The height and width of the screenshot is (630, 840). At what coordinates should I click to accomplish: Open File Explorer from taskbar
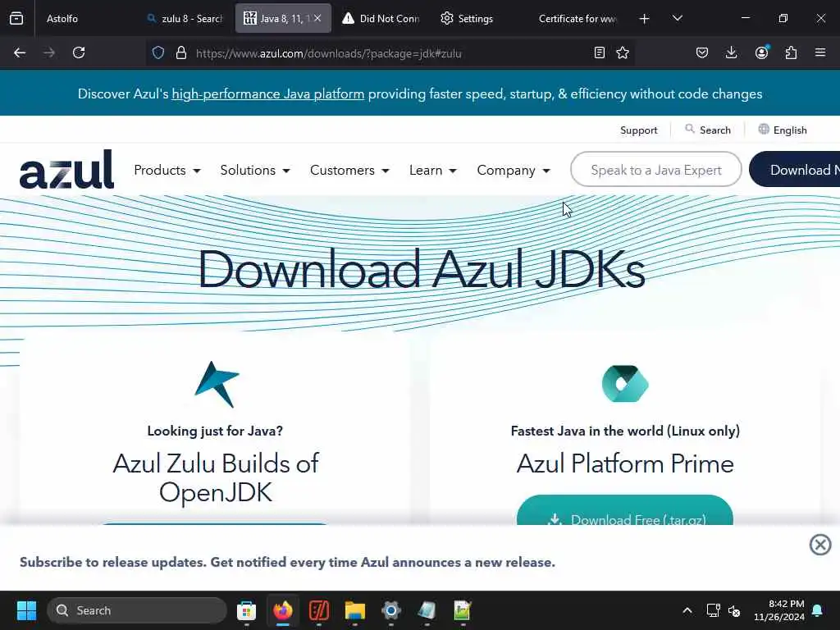[x=354, y=610]
